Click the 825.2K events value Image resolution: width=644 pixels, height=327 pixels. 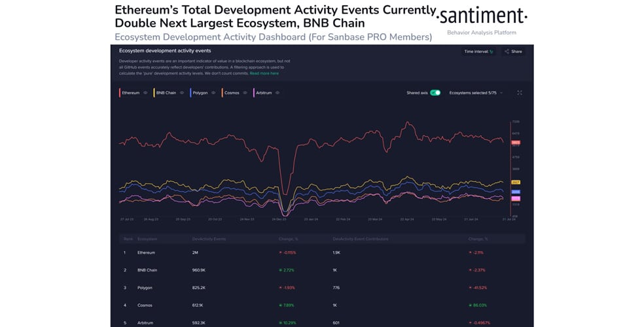click(x=198, y=288)
